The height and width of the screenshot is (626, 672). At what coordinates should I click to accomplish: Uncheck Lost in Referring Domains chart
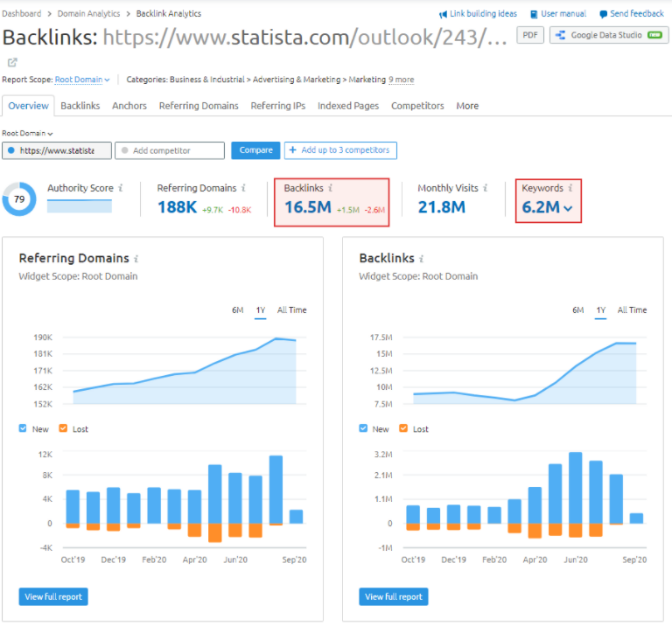(x=63, y=428)
